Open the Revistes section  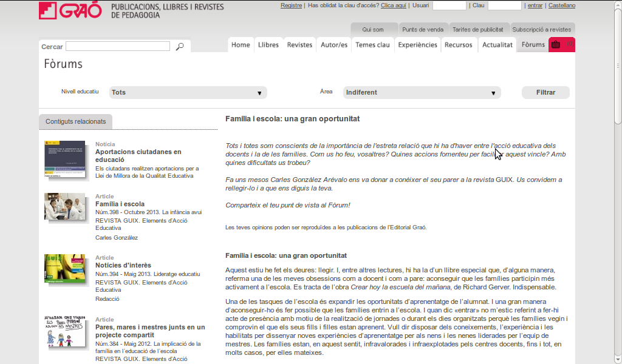coord(299,45)
